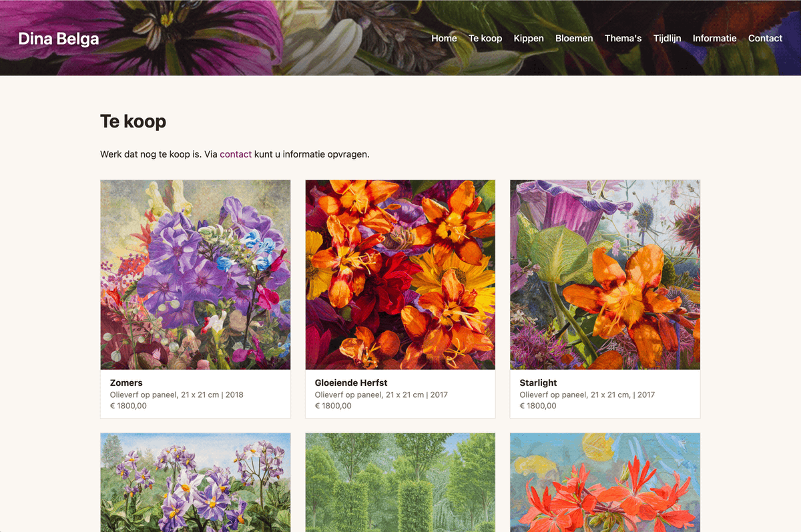Open the Kippen navigation link

(529, 38)
